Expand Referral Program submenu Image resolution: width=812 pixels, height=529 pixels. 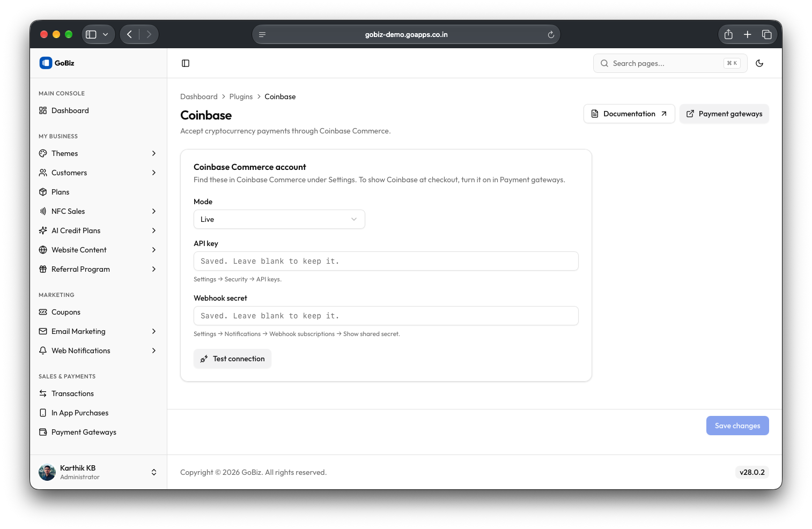tap(98, 269)
